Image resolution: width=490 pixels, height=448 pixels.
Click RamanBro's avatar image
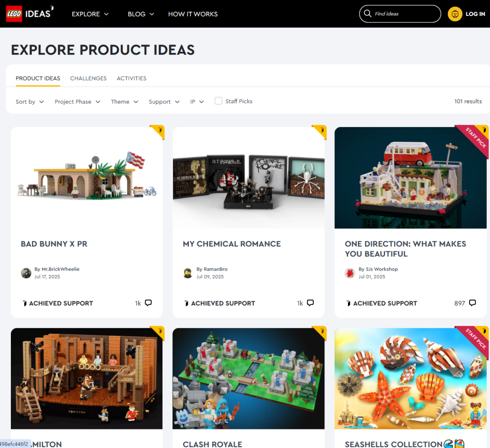(x=188, y=273)
